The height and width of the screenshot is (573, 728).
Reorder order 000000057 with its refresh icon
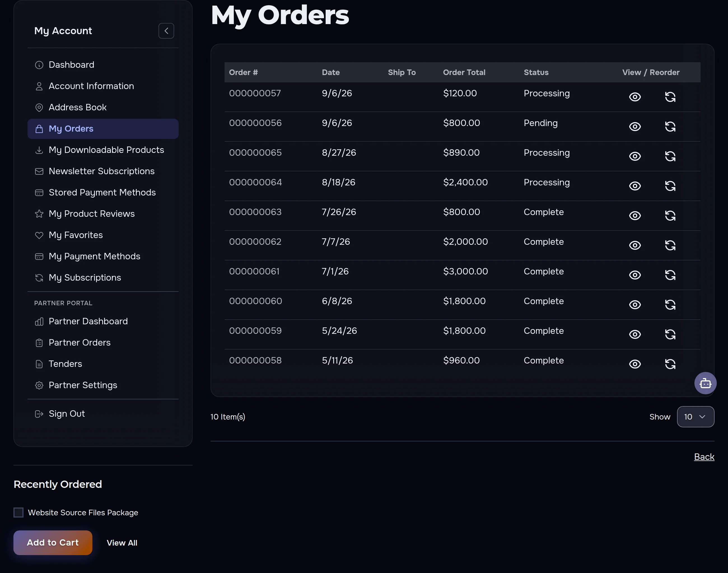(670, 97)
